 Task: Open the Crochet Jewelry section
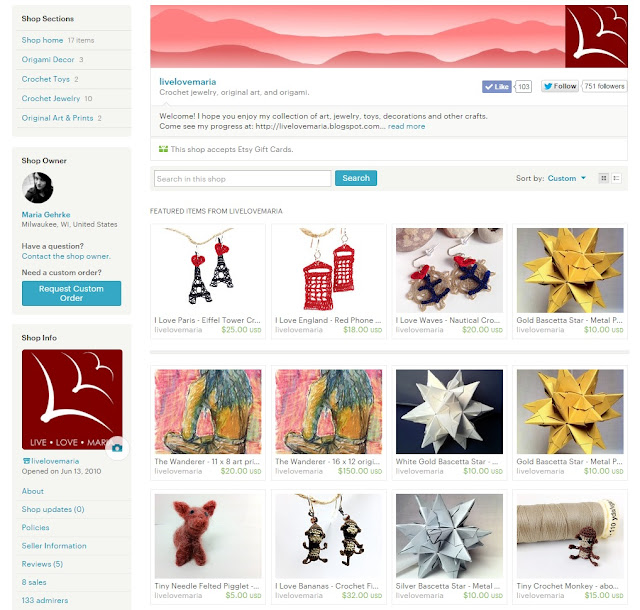tap(51, 98)
